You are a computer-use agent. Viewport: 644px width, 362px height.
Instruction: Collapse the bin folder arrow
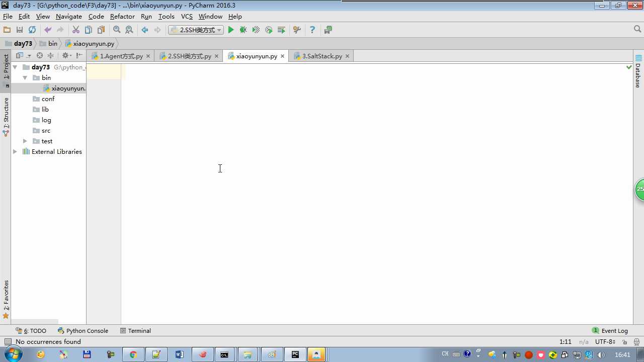pos(25,78)
